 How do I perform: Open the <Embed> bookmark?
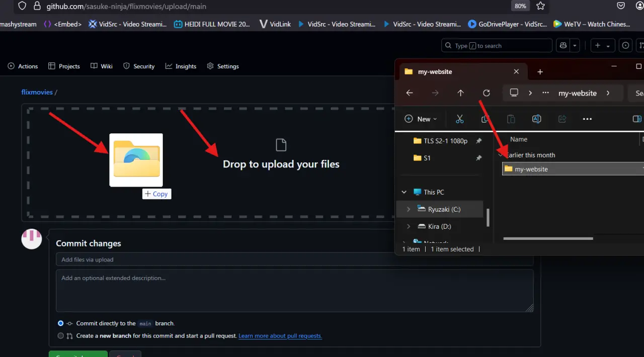point(63,24)
